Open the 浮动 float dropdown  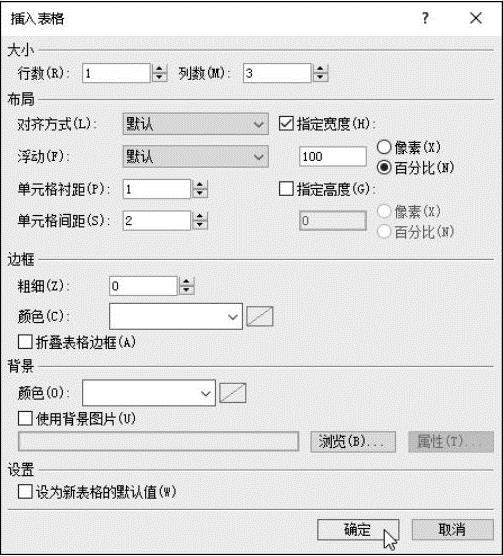(x=196, y=156)
